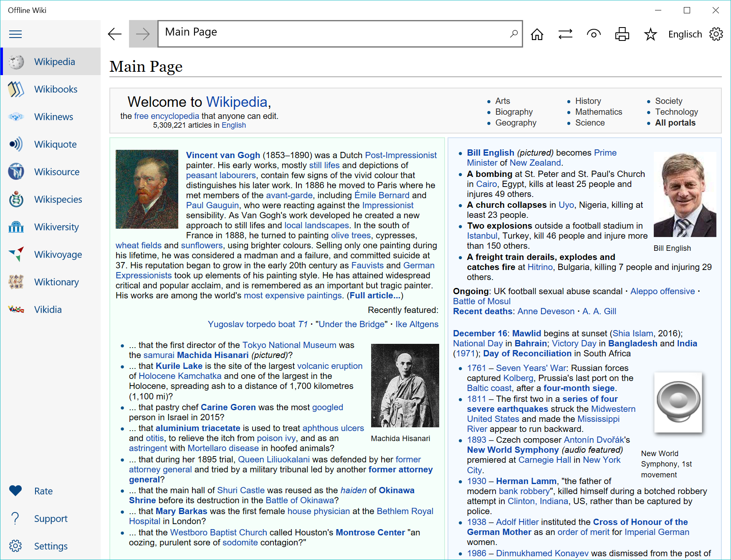The width and height of the screenshot is (731, 560).
Task: Open the Technology portal link
Action: click(x=676, y=112)
